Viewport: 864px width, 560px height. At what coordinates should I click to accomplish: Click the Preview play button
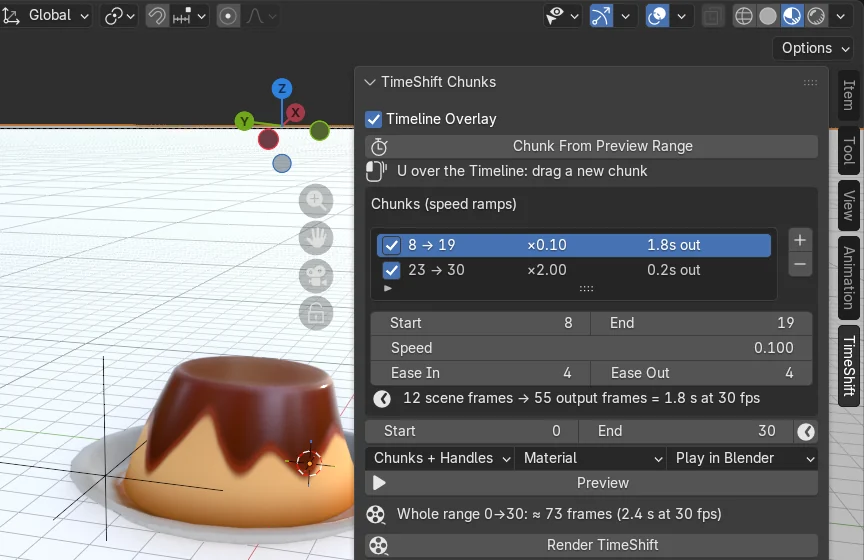tap(591, 483)
